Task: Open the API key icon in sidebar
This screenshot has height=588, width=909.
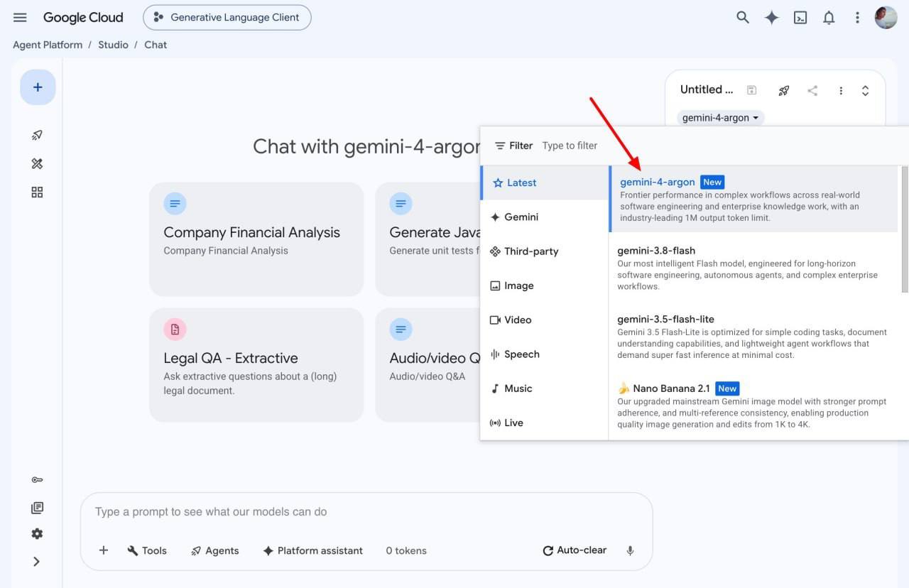Action: (x=38, y=480)
